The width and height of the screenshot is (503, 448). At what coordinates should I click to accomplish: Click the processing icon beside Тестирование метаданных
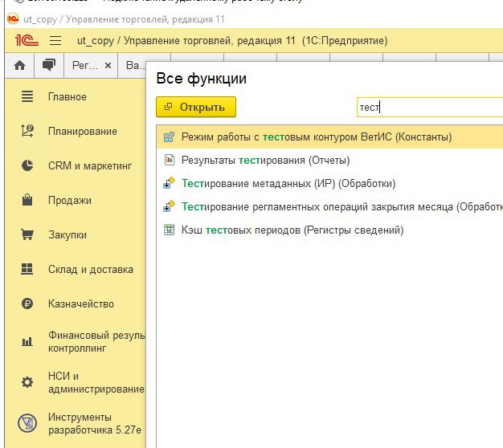coord(169,183)
